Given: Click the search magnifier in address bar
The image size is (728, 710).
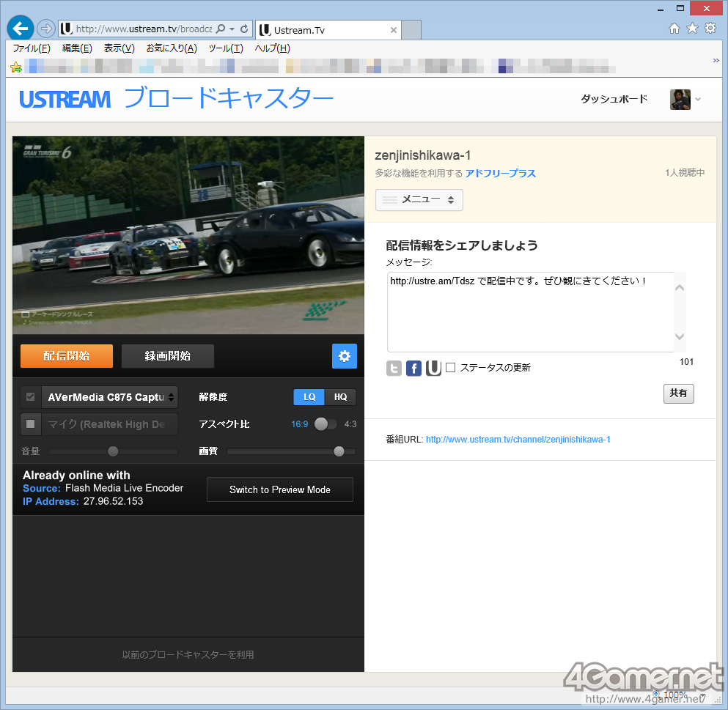Looking at the screenshot, I should pyautogui.click(x=221, y=29).
